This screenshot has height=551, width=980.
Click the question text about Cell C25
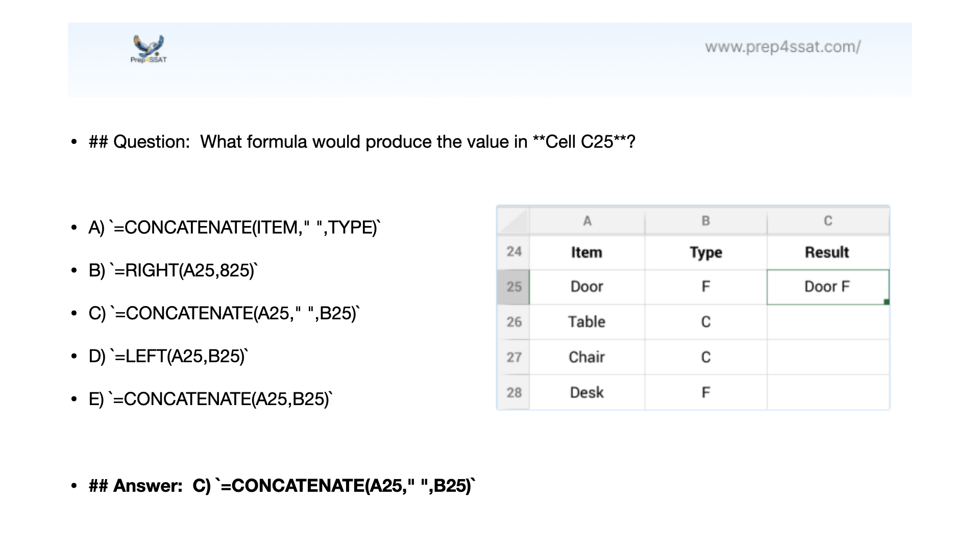(x=362, y=141)
